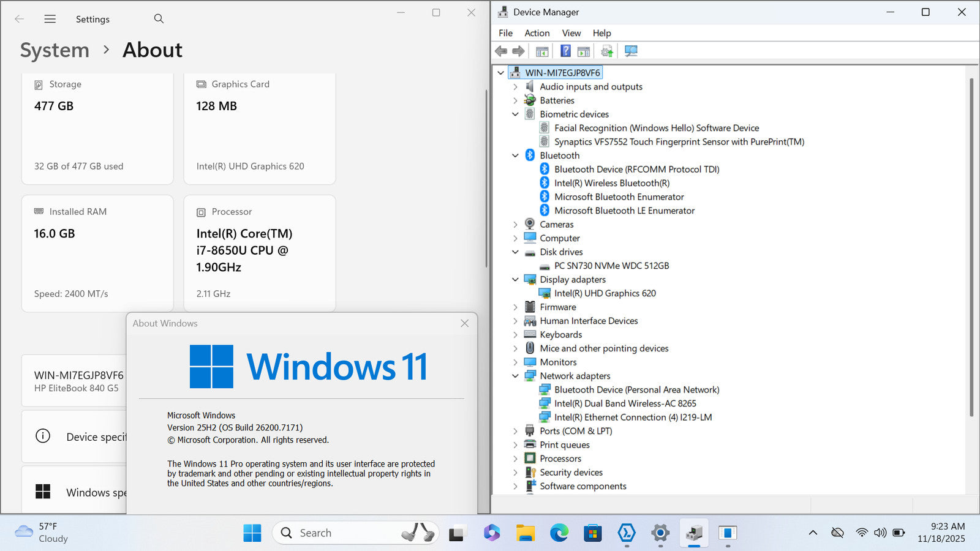Collapse the Bluetooth device category
The width and height of the screenshot is (980, 551).
[x=515, y=156]
